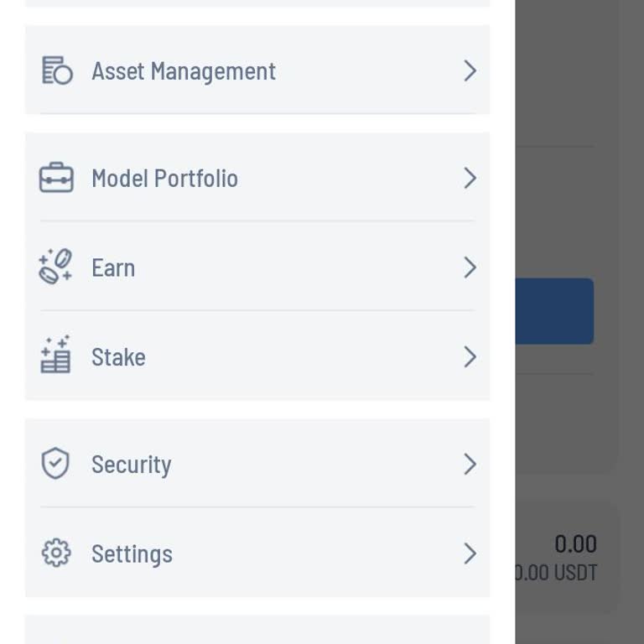Click the Model Portfolio briefcase icon
This screenshot has height=644, width=644.
click(x=56, y=179)
